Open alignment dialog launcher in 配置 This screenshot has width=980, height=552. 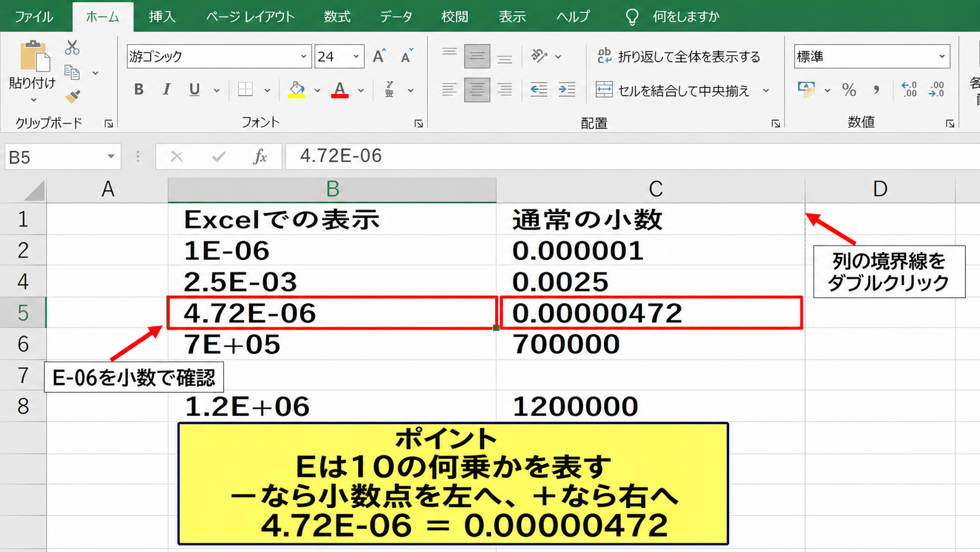click(775, 123)
